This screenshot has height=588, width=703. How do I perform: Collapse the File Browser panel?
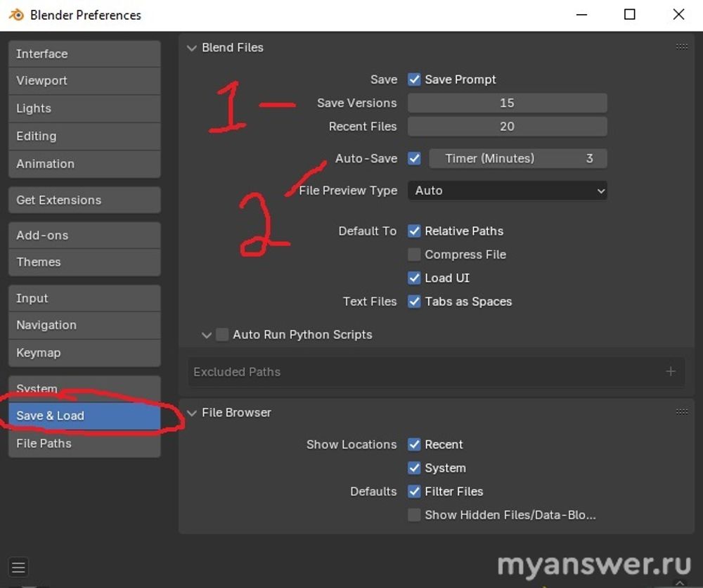tap(191, 413)
